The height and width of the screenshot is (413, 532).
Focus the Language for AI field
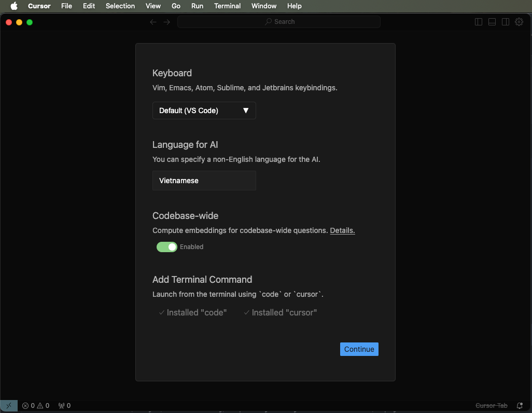click(204, 181)
